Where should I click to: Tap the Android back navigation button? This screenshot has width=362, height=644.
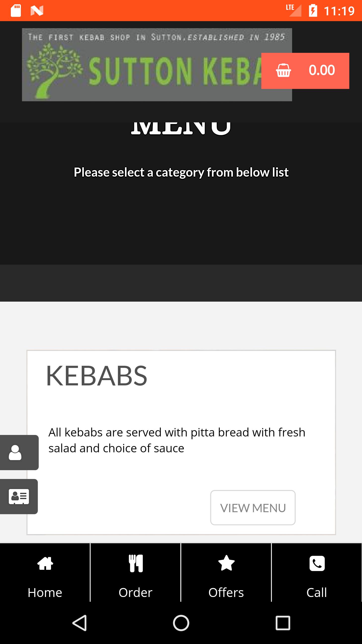(80, 623)
